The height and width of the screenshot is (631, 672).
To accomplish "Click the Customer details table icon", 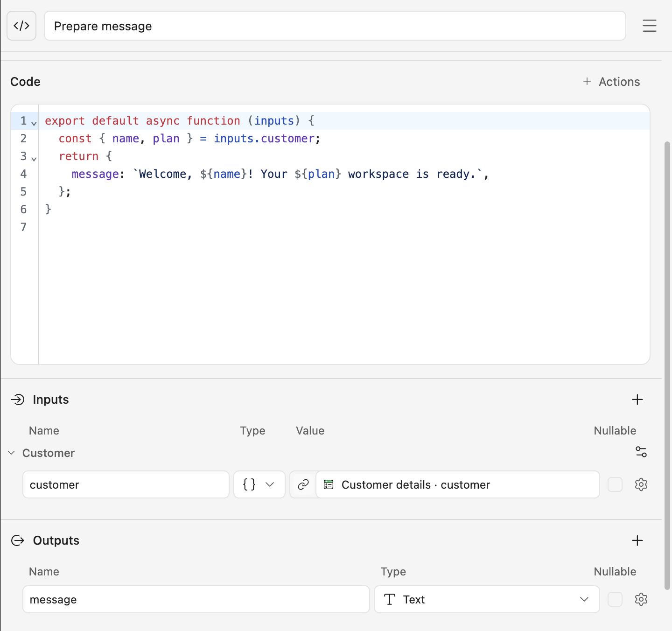I will coord(329,484).
